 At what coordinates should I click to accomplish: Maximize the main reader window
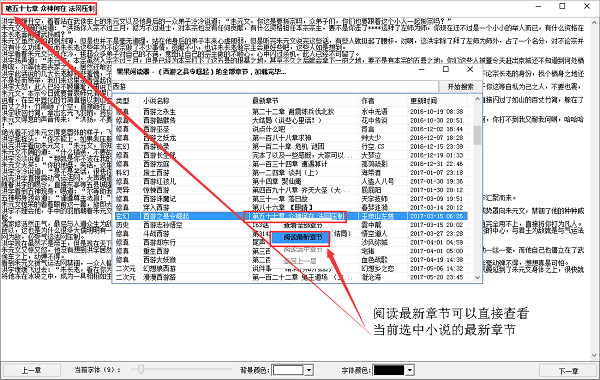(x=562, y=7)
